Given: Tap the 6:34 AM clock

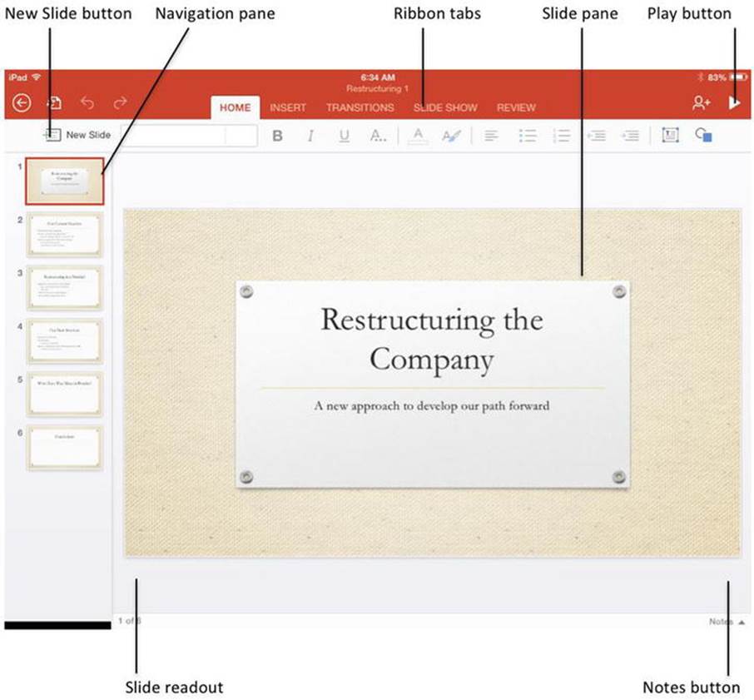Looking at the screenshot, I should coord(378,77).
